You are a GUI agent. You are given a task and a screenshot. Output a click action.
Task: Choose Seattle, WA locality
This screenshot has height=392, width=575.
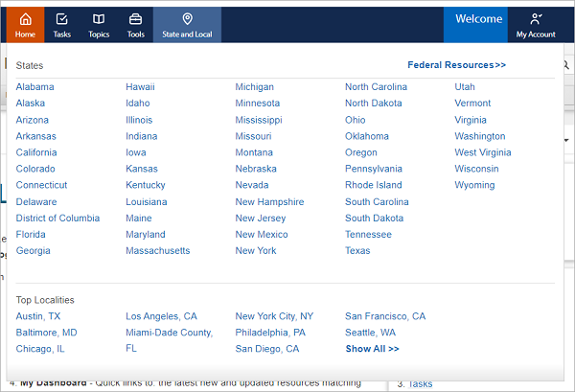tap(371, 333)
